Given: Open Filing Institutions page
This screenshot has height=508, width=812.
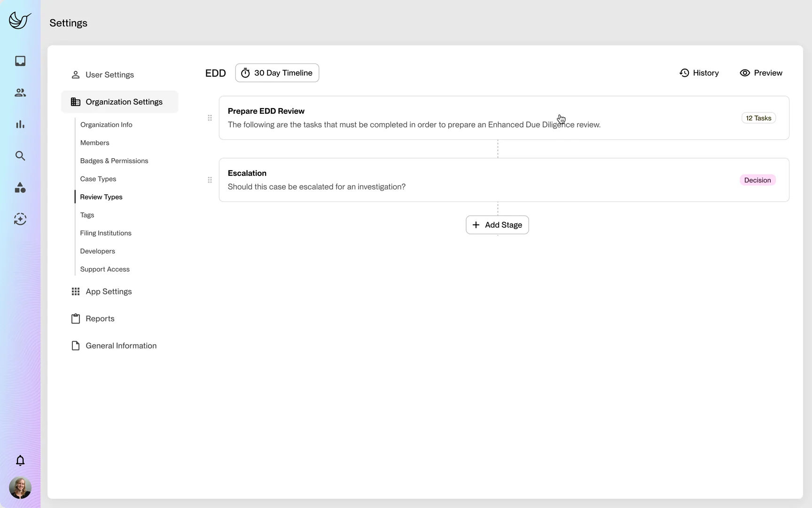Looking at the screenshot, I should click(106, 233).
